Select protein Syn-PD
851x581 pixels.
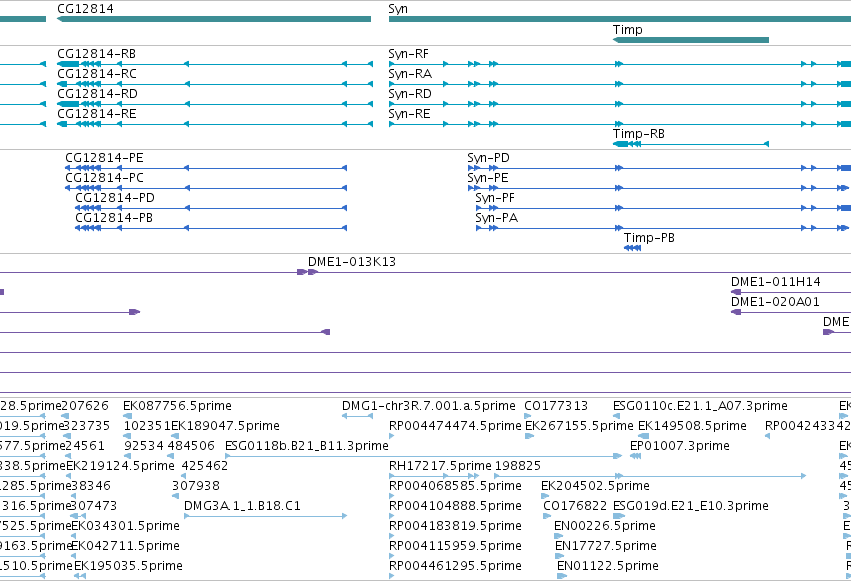pyautogui.click(x=488, y=158)
